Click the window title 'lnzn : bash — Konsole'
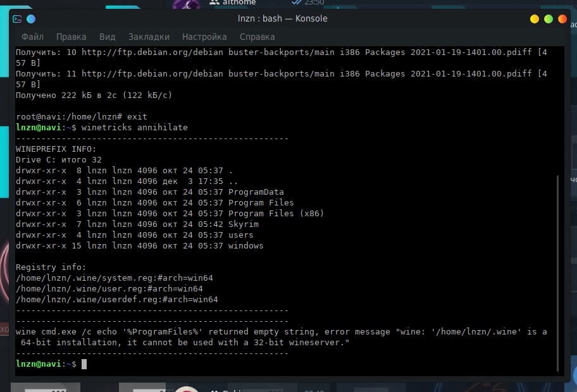 click(282, 18)
